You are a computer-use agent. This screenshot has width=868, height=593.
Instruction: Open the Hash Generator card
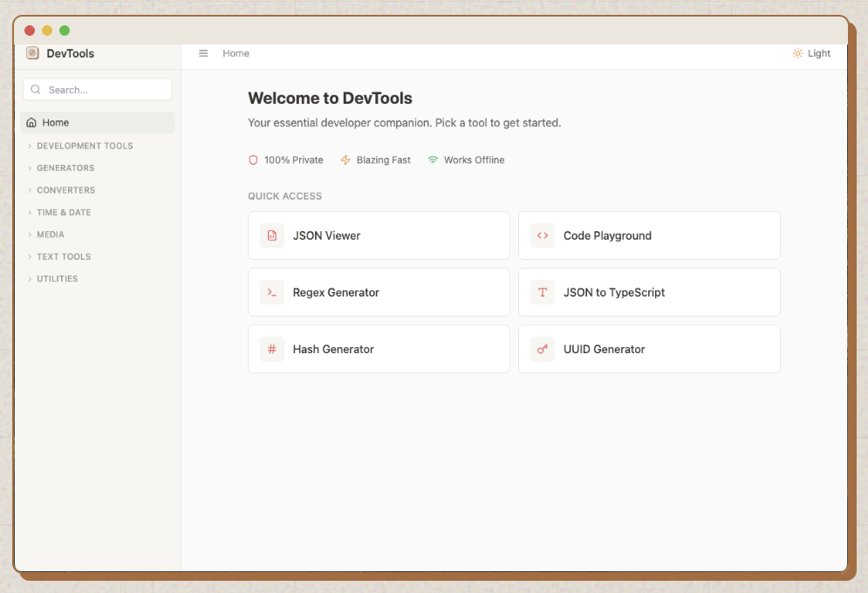[379, 349]
